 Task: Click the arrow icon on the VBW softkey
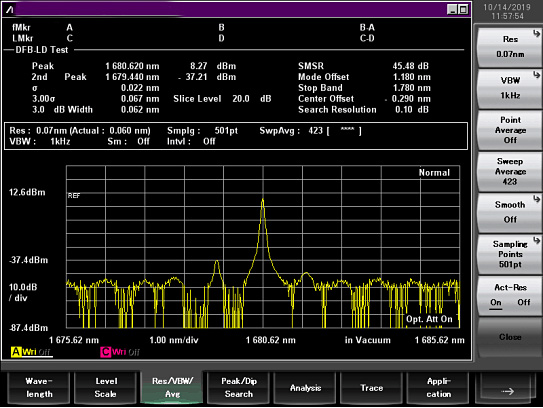coord(536,75)
